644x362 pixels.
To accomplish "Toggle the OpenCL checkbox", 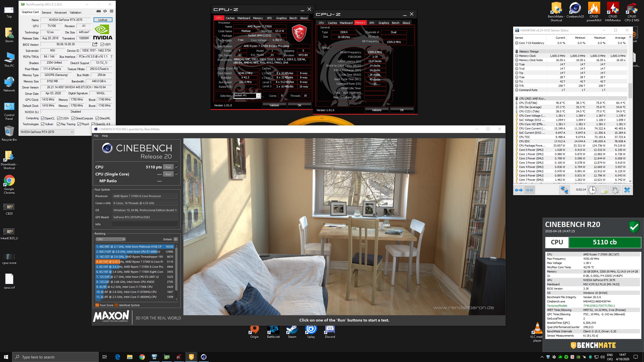I will tap(43, 118).
